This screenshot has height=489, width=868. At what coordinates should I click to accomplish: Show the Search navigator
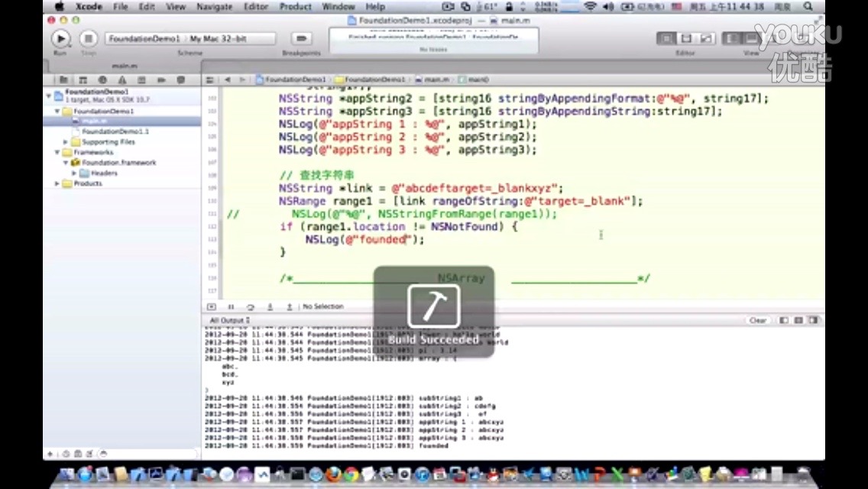102,79
